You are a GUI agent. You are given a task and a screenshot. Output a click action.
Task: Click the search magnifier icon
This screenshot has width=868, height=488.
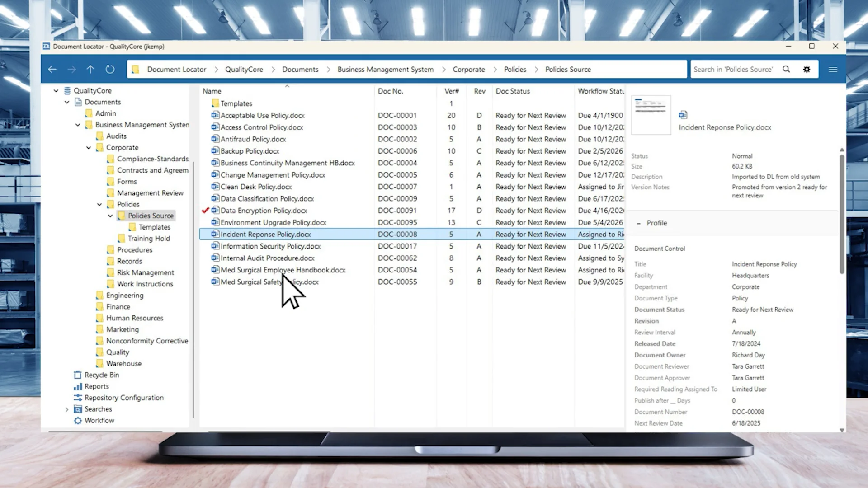click(x=786, y=69)
